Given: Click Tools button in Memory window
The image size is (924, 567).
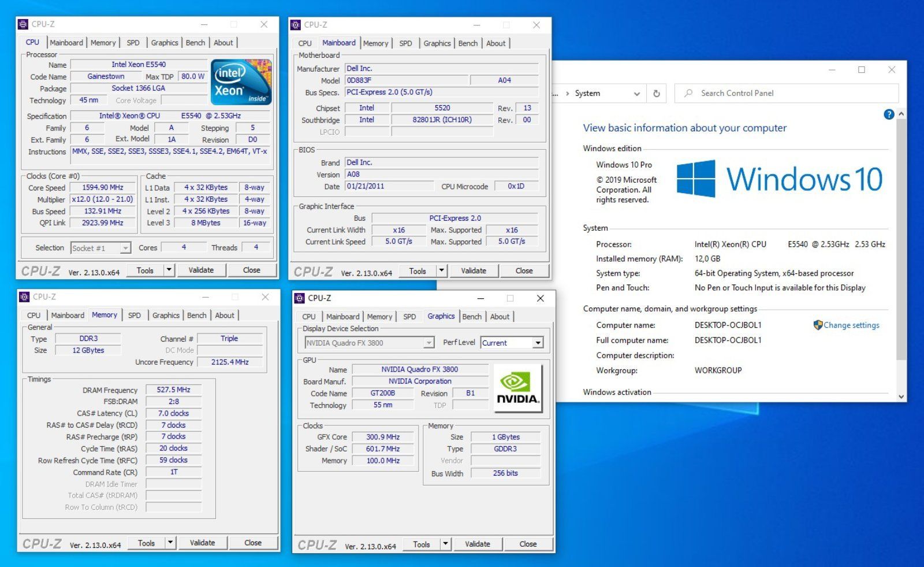Looking at the screenshot, I should coord(146,543).
